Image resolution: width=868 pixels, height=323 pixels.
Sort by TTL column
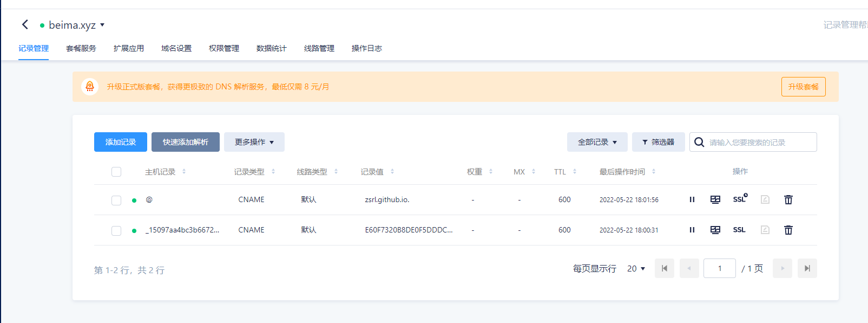coord(575,171)
